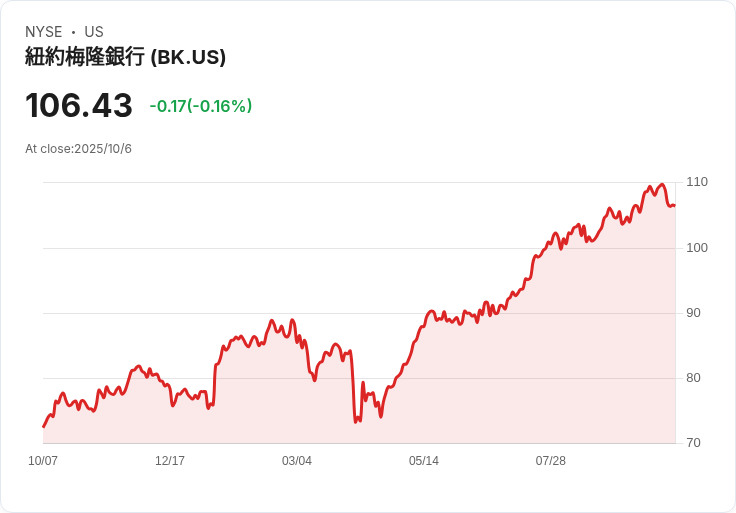Click the 70 y-axis label
736x513 pixels.
pos(693,443)
